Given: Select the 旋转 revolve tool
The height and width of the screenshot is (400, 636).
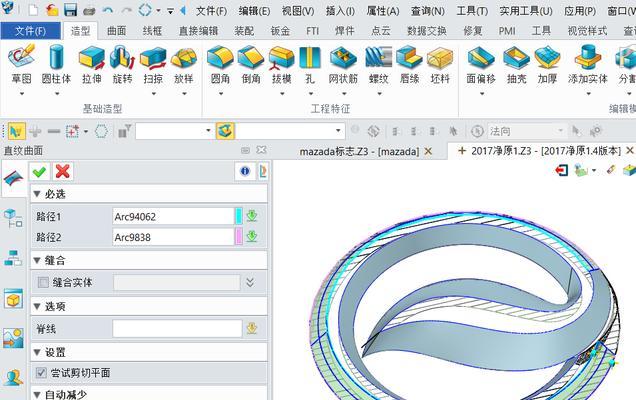Looking at the screenshot, I should point(122,65).
